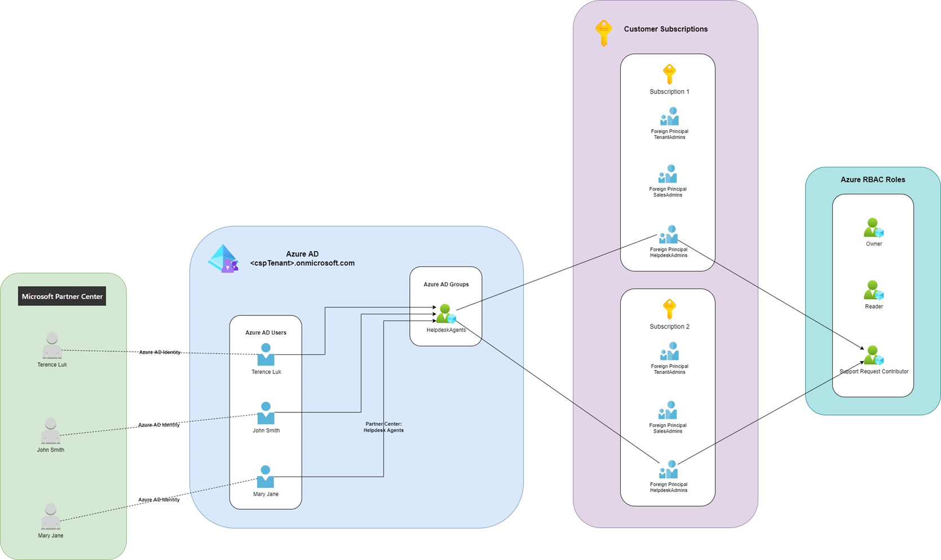Select Mary Jane gray user in Partner Center
941x560 pixels.
pyautogui.click(x=51, y=517)
